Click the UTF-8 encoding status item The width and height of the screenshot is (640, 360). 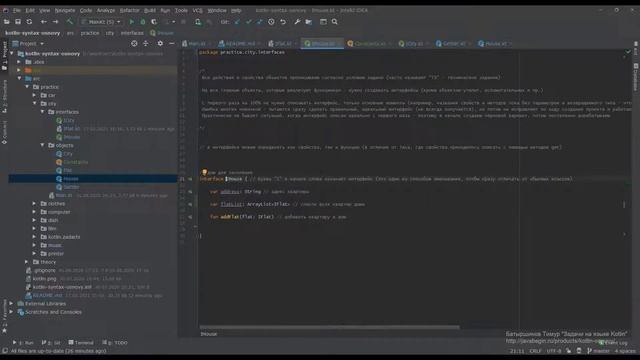pos(554,351)
